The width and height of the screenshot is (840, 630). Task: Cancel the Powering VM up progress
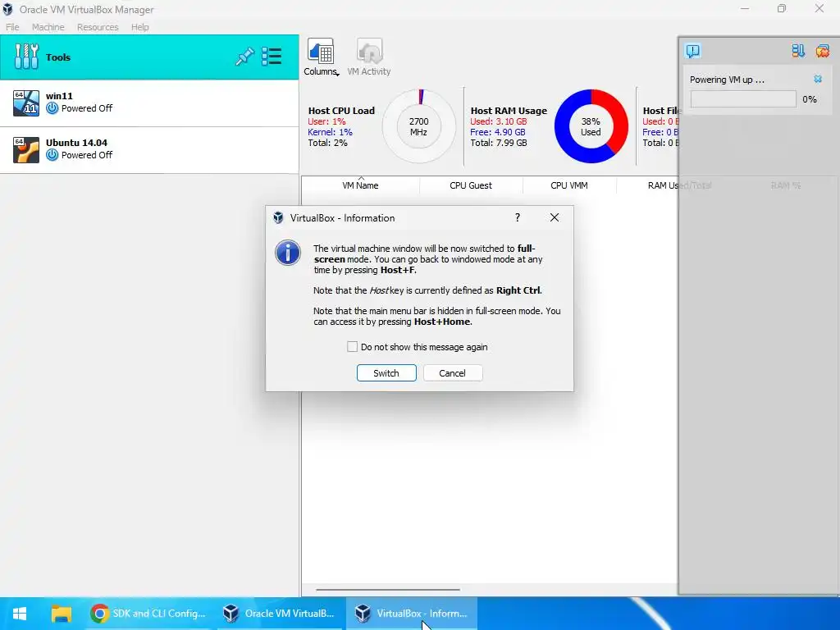(818, 80)
